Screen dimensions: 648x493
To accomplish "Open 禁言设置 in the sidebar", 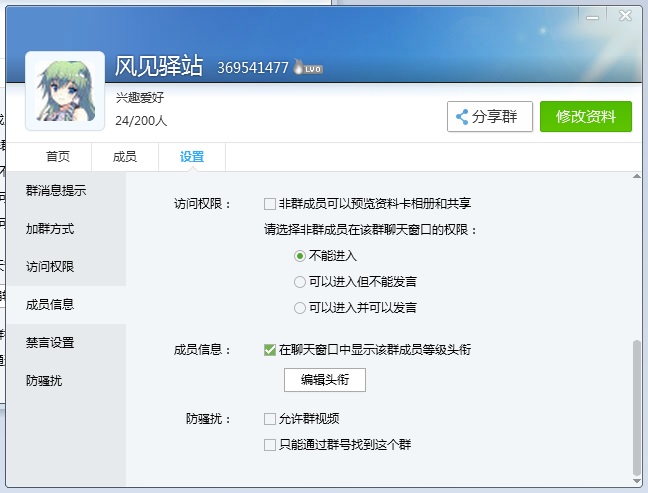I will [66, 343].
